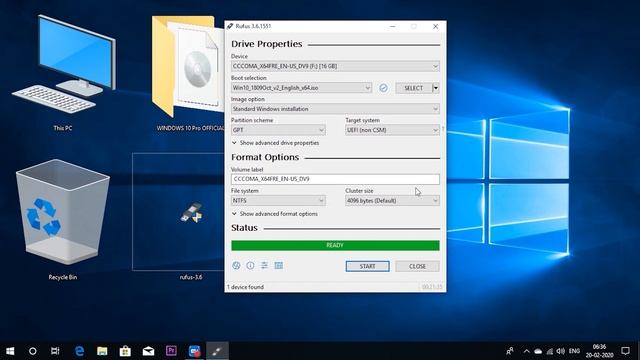Compute checksum icon next to Boot selection

(x=383, y=88)
